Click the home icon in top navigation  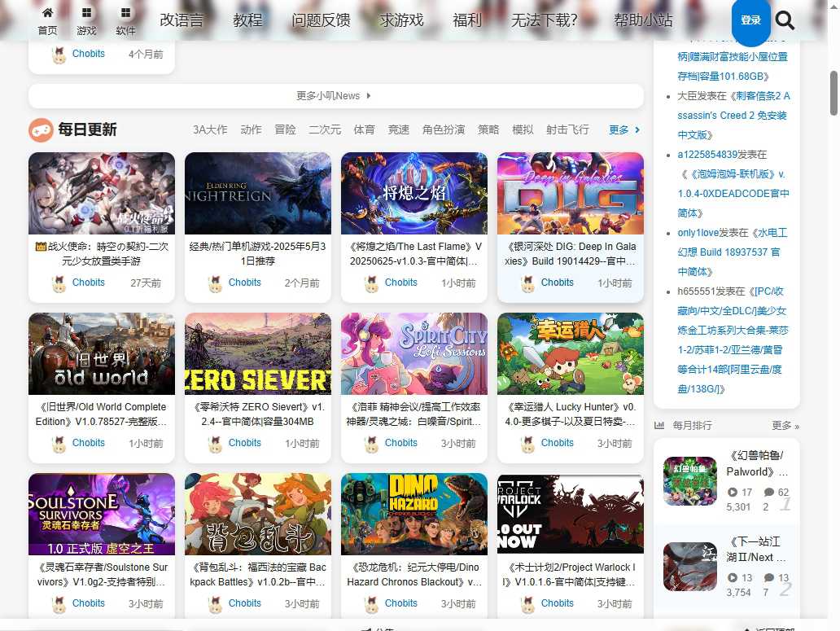[47, 13]
